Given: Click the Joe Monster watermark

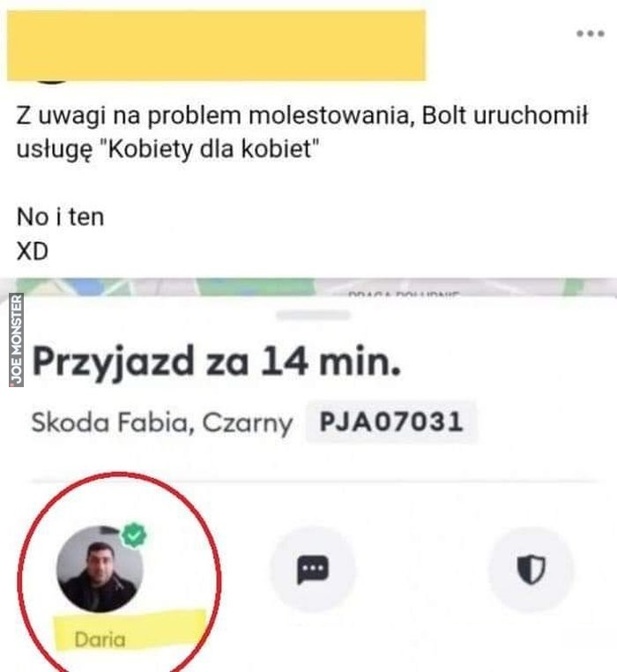Looking at the screenshot, I should 16,340.
